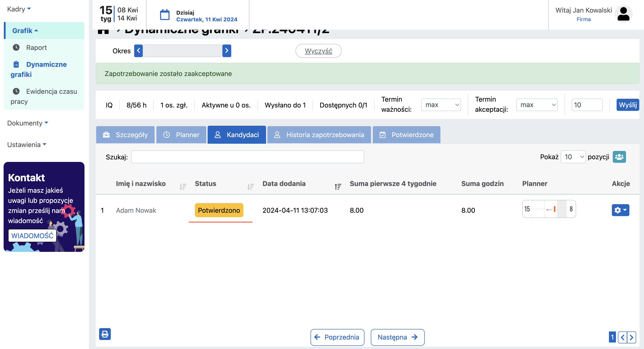Click pagination previous chevron
The height and width of the screenshot is (349, 644).
(x=622, y=338)
